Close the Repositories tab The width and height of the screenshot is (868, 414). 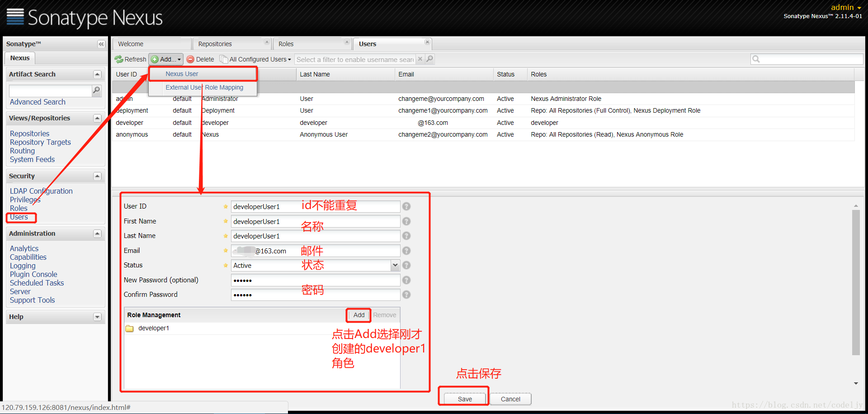267,42
